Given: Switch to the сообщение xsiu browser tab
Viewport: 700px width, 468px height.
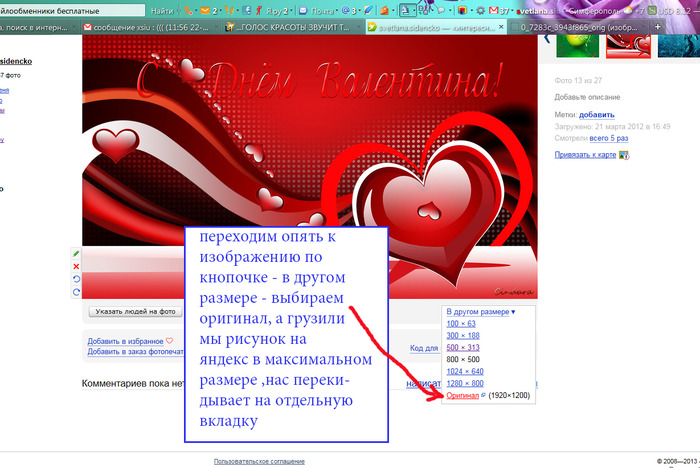Looking at the screenshot, I should [147, 27].
